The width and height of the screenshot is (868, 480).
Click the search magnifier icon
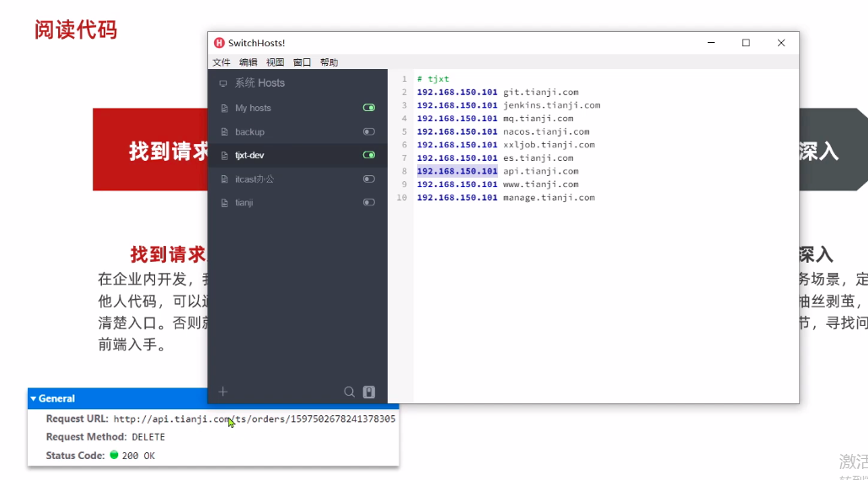pos(349,392)
